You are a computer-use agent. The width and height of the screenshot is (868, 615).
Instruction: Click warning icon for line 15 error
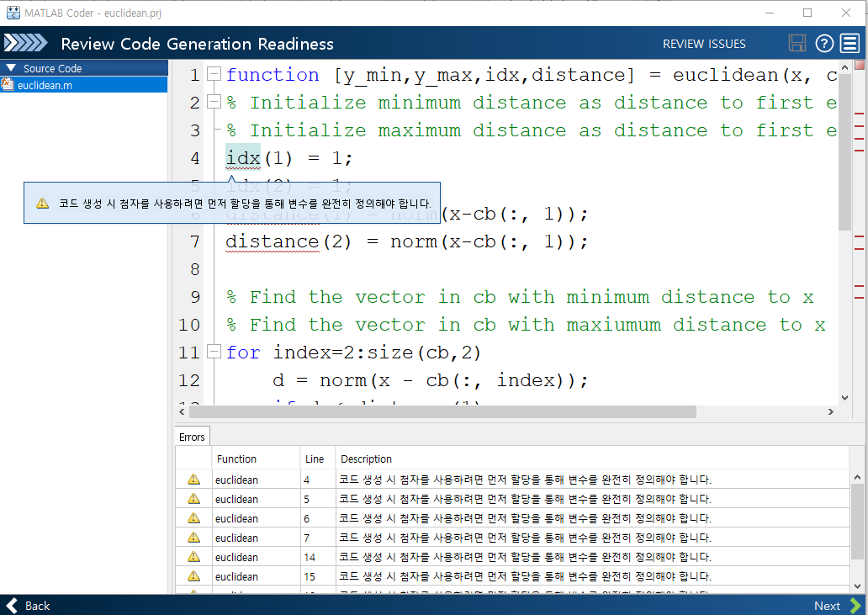(x=193, y=576)
